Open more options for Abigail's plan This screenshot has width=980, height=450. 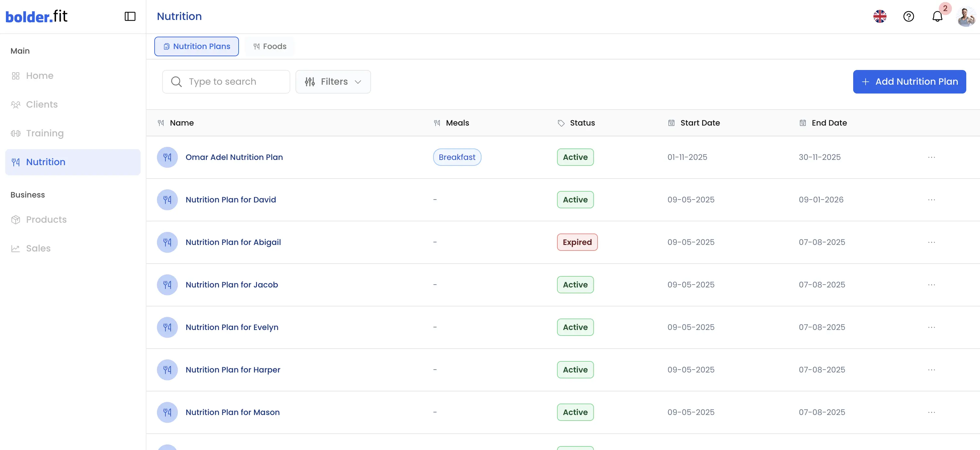(931, 242)
